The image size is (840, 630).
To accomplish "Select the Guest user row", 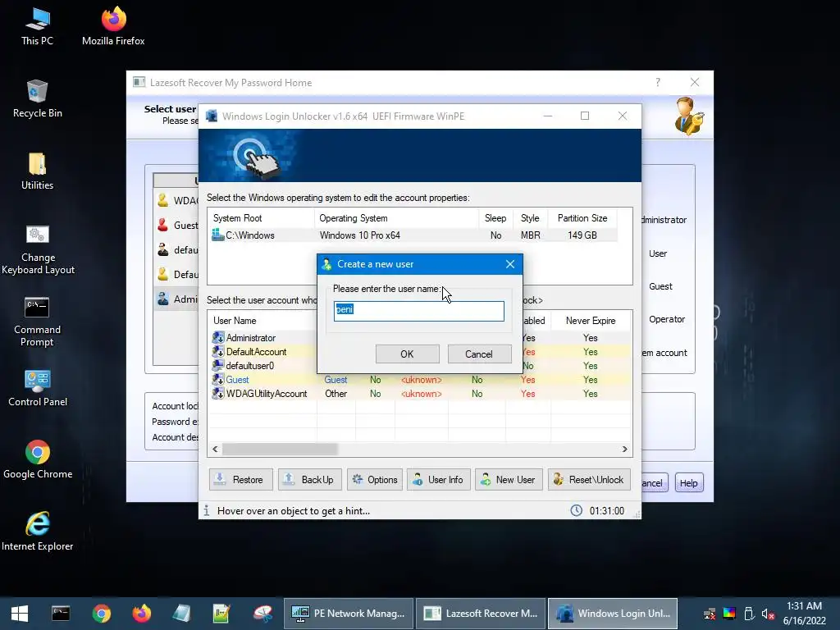I will click(420, 380).
